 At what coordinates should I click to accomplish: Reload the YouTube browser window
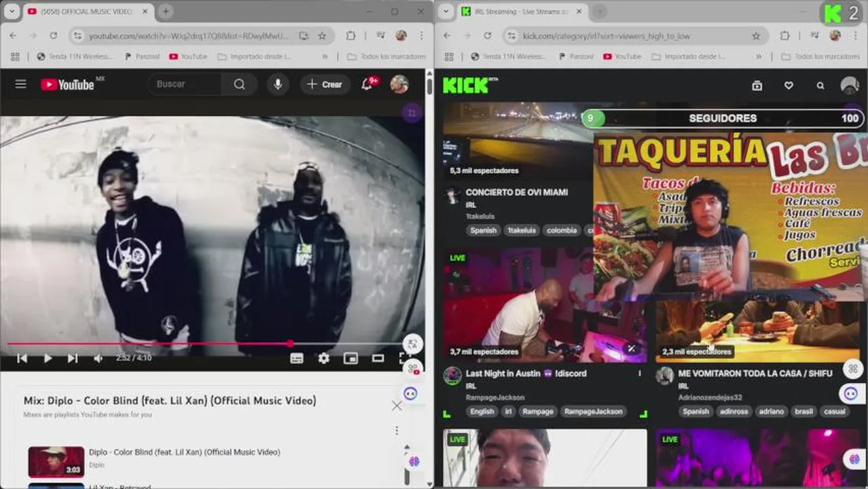[x=53, y=36]
